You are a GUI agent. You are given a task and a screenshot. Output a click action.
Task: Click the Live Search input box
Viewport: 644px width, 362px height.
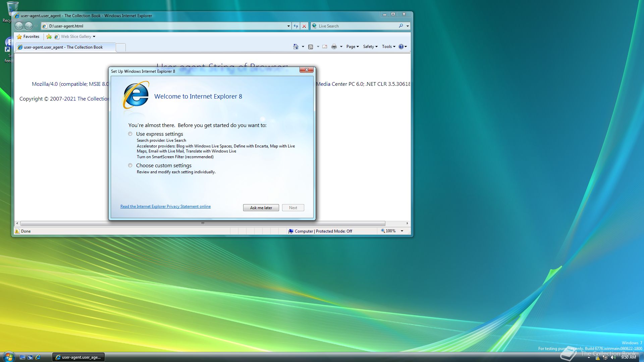click(x=357, y=26)
